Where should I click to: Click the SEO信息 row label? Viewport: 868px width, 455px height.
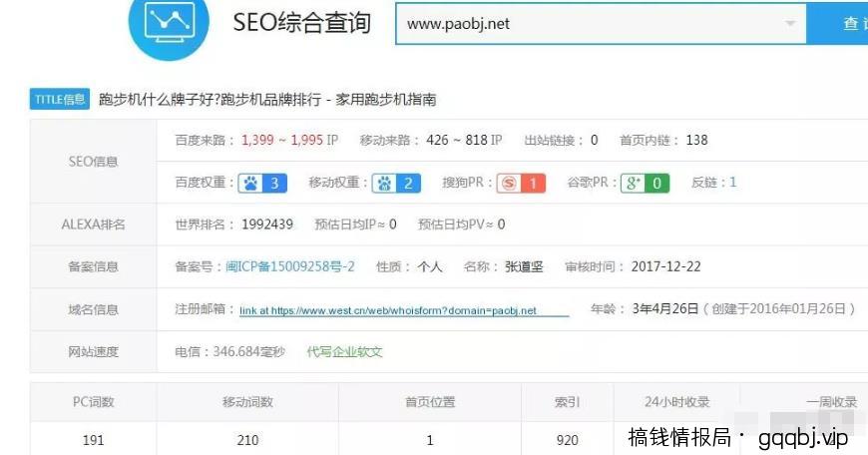[x=93, y=162]
